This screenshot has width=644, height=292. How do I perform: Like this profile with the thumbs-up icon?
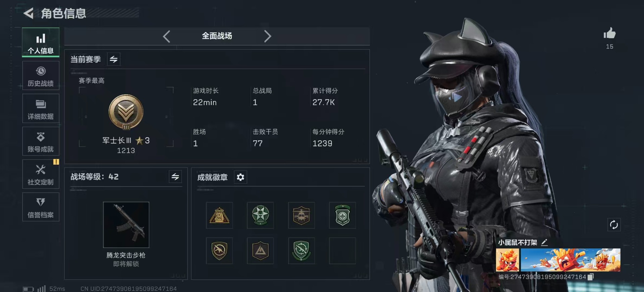[x=609, y=33]
